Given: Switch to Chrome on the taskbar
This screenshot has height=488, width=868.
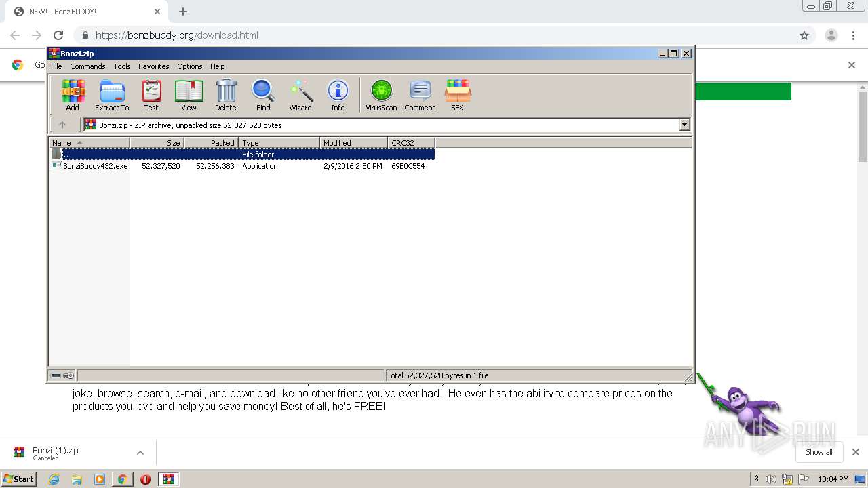Looking at the screenshot, I should pyautogui.click(x=122, y=479).
